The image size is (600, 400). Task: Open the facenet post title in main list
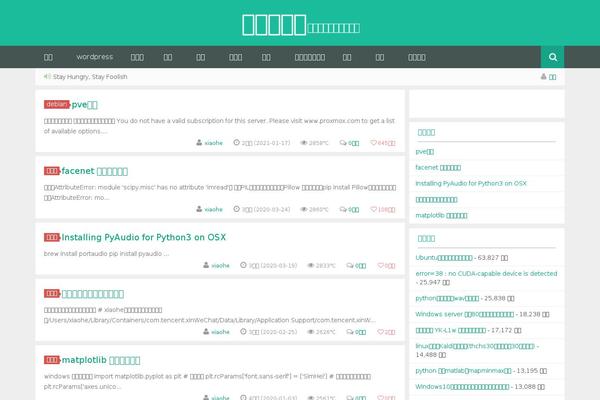pyautogui.click(x=95, y=171)
